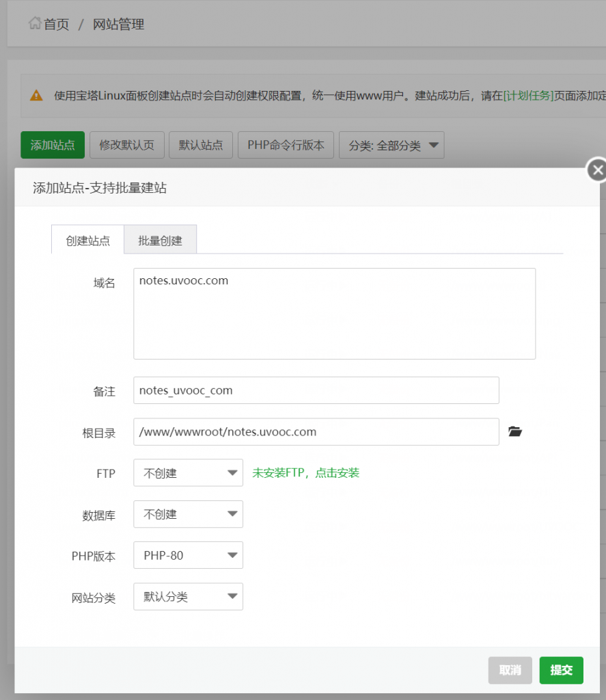Open the FTP dropdown showing 不创建
This screenshot has height=700, width=606.
pyautogui.click(x=188, y=473)
